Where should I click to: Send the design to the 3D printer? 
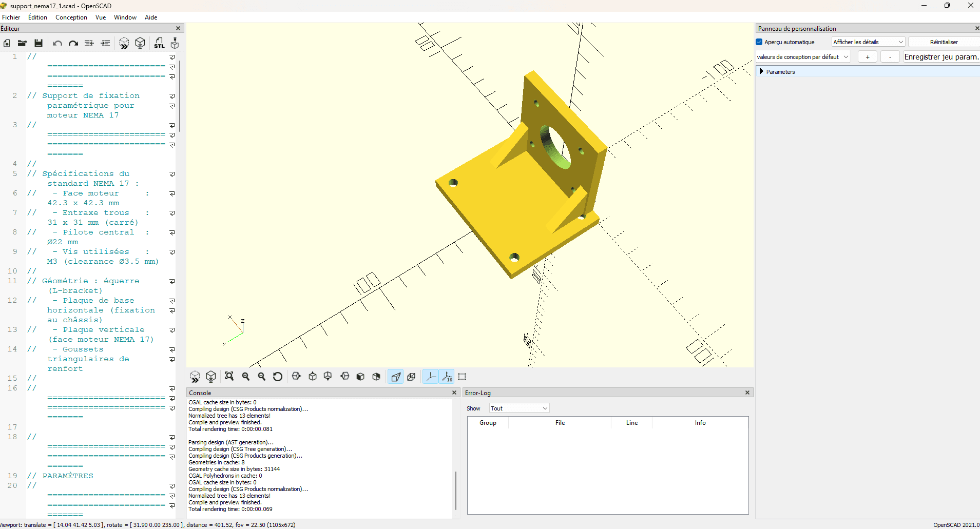175,44
